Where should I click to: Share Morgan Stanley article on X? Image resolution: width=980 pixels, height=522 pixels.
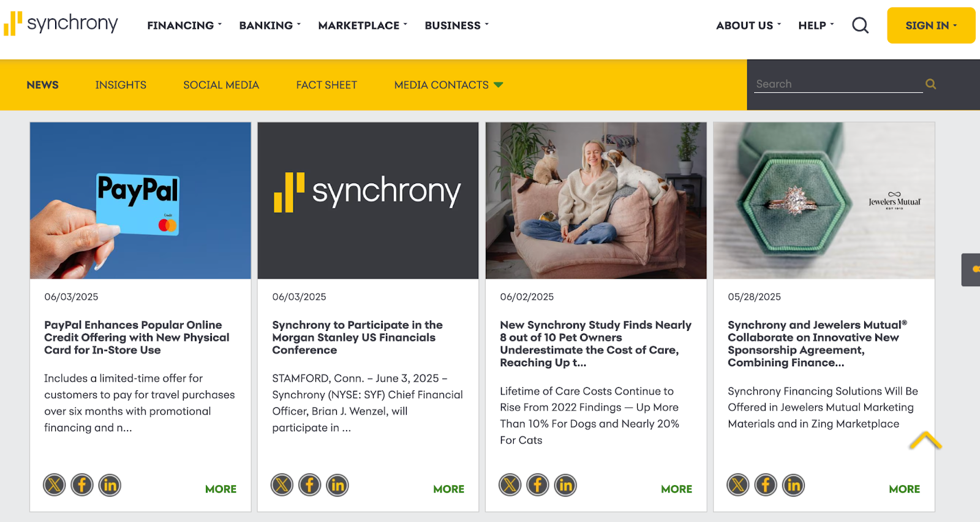(x=282, y=485)
